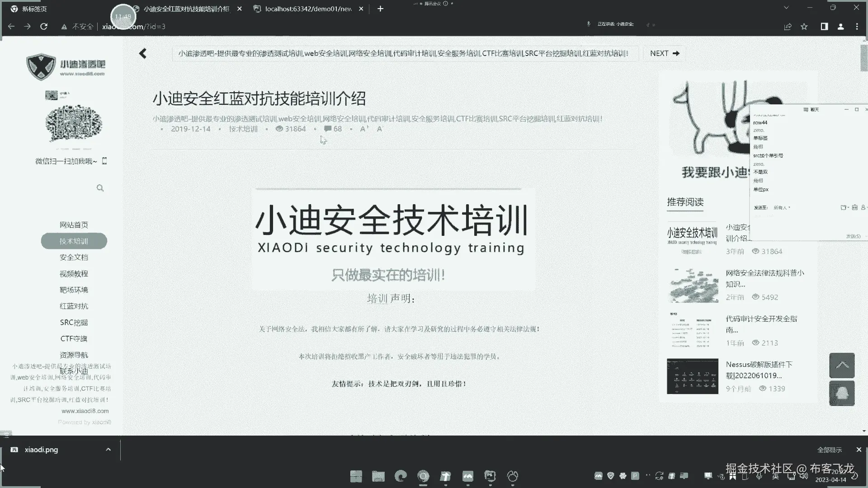Click the browser reload icon

[44, 27]
